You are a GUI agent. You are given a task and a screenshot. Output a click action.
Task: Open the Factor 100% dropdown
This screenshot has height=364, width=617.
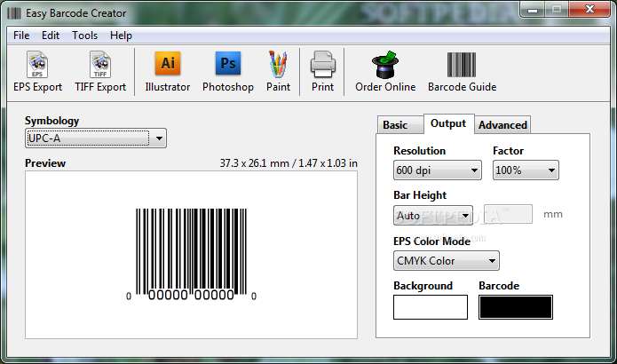click(526, 170)
